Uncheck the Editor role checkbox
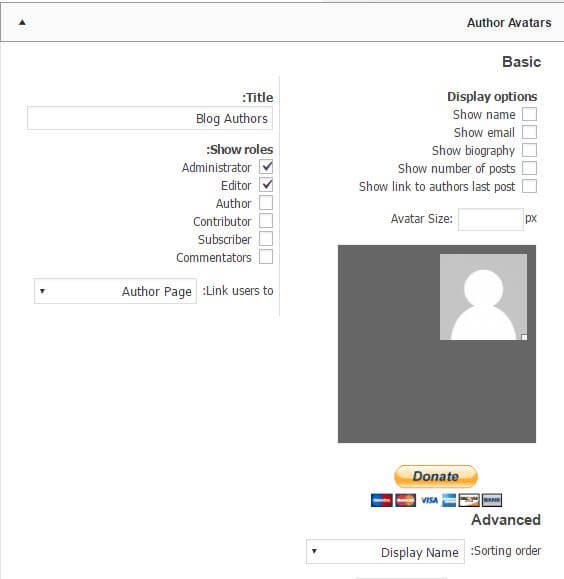This screenshot has height=579, width=564. pos(266,185)
